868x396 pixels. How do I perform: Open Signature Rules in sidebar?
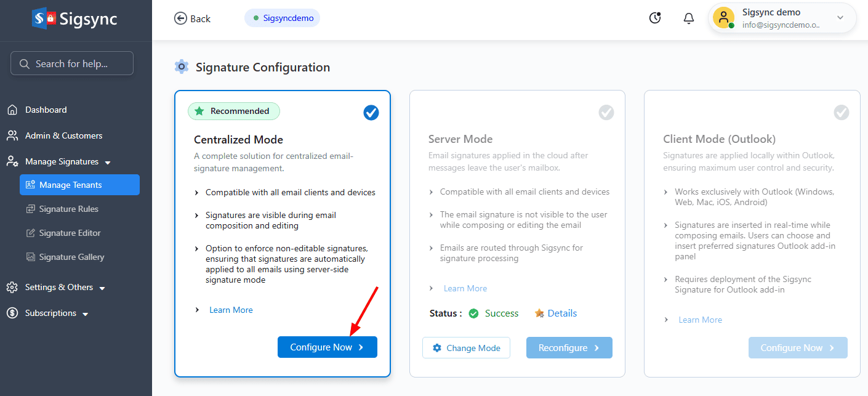point(68,209)
